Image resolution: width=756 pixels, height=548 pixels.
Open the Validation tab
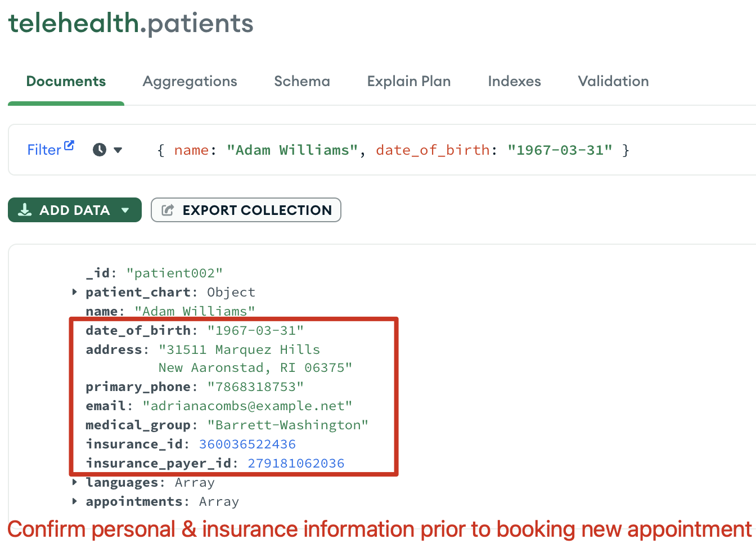pos(613,81)
